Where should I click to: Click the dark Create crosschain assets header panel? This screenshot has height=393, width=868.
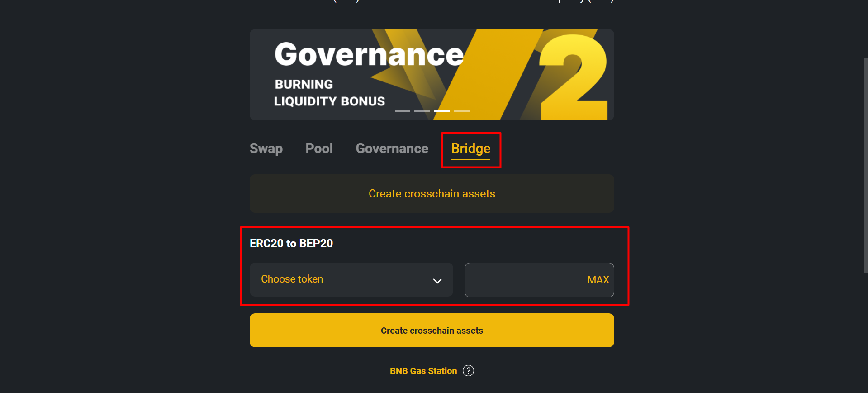click(432, 194)
